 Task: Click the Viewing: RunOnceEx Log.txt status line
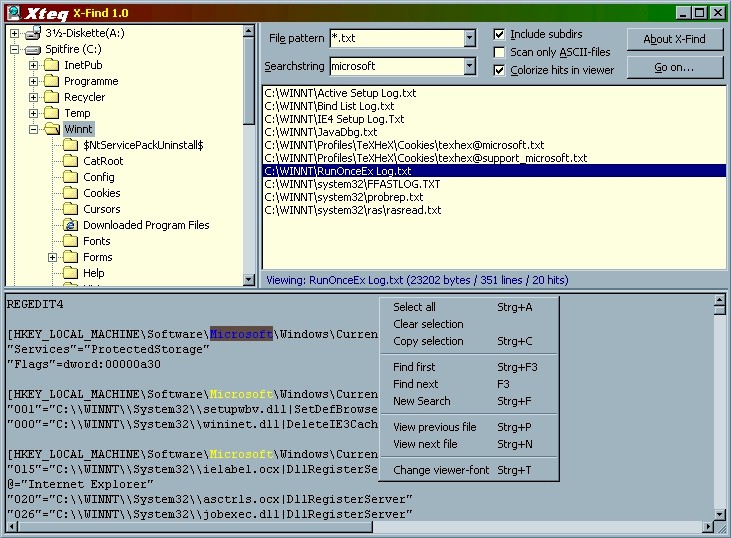tap(417, 280)
